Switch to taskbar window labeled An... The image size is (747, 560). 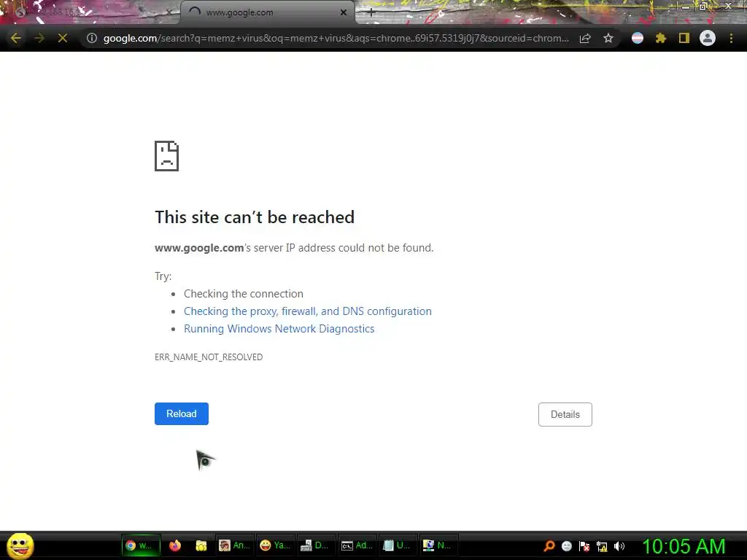234,545
